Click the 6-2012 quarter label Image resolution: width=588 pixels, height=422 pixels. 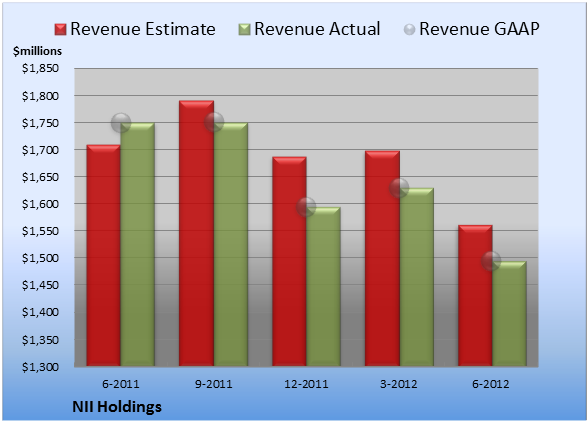[x=491, y=384]
